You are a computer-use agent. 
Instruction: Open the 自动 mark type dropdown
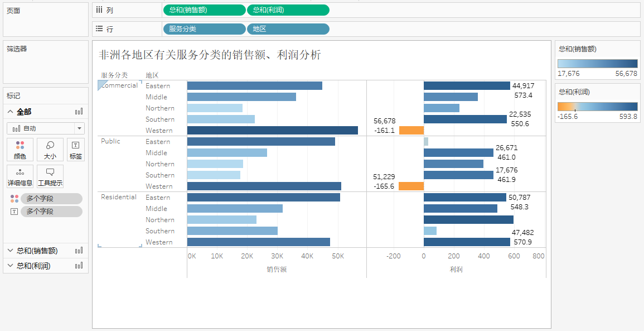click(x=46, y=128)
